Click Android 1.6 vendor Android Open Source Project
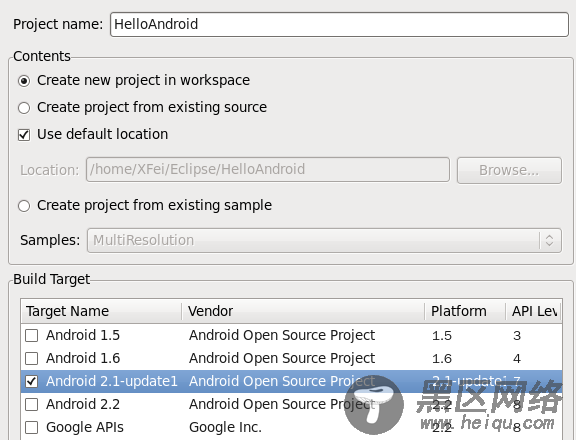The image size is (576, 440). 282,358
